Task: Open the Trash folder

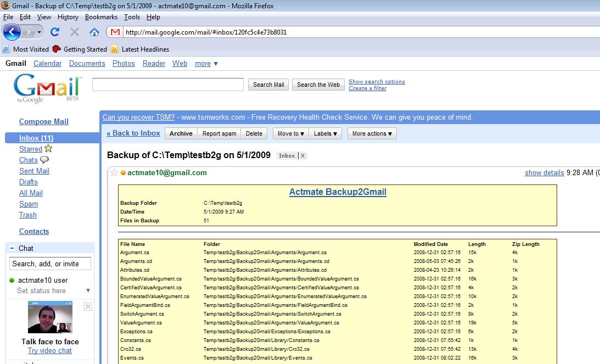Action: click(28, 215)
